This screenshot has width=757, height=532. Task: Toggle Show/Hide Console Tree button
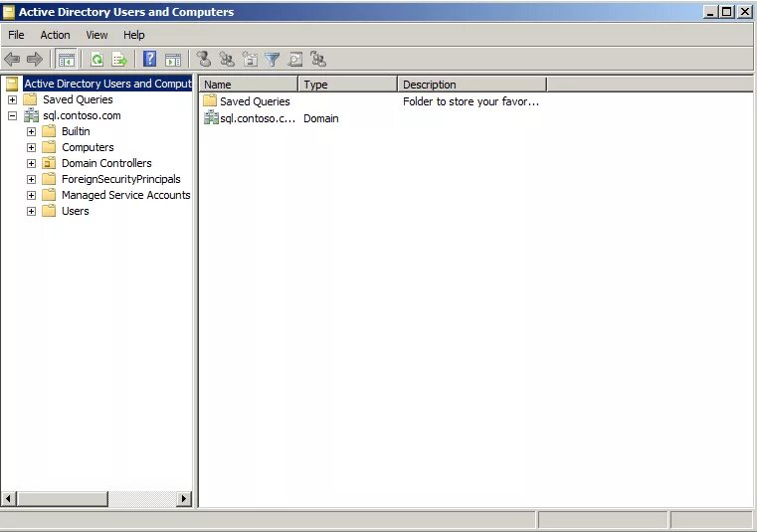(66, 60)
